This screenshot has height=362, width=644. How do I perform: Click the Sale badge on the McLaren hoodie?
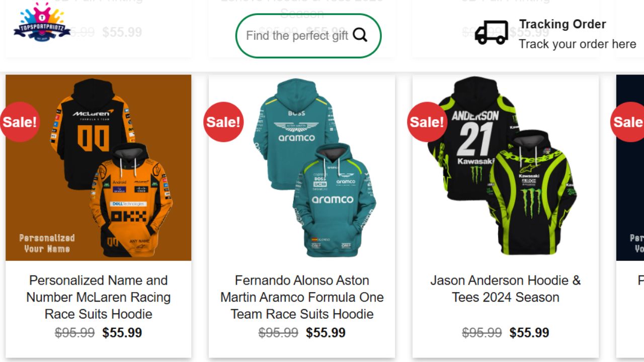20,121
